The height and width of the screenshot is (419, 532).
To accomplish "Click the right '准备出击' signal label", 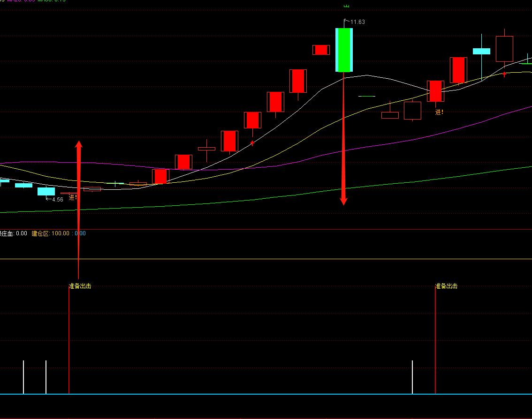I will 447,286.
